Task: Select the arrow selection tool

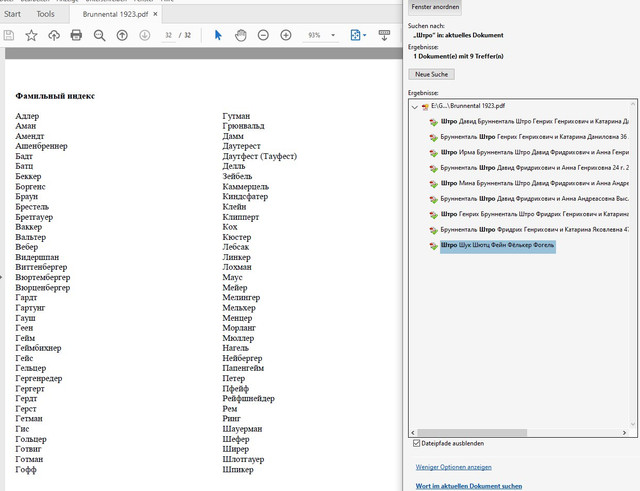Action: tap(218, 35)
